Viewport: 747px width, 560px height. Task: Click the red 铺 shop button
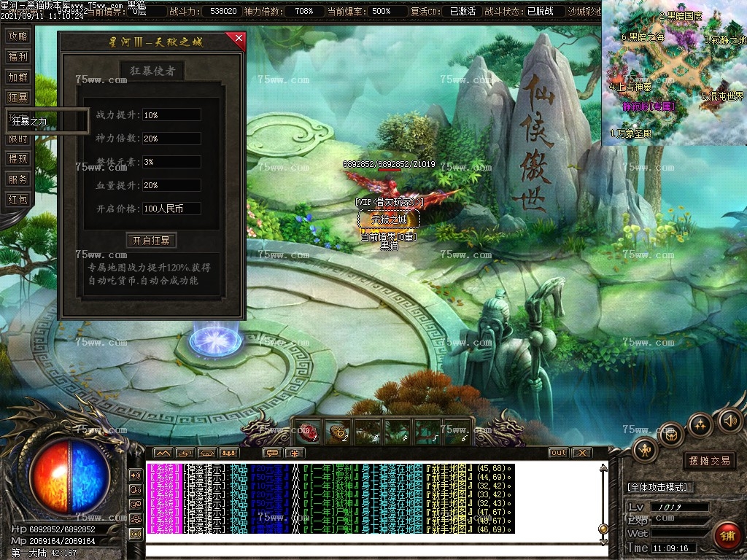point(727,536)
